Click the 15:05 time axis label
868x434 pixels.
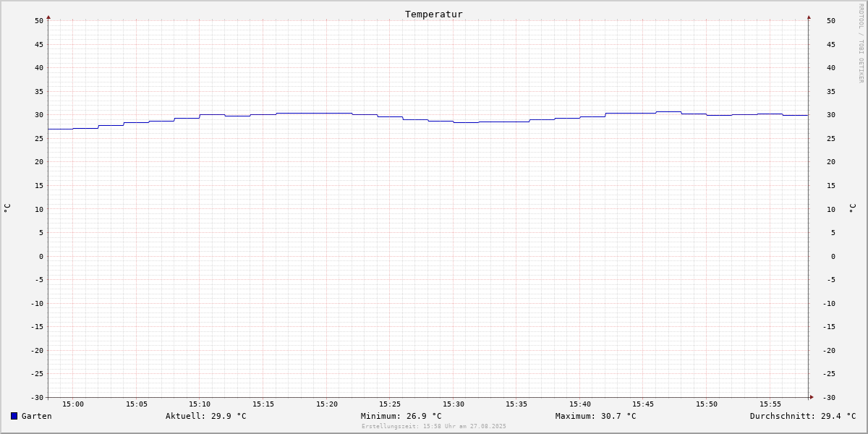tap(137, 404)
